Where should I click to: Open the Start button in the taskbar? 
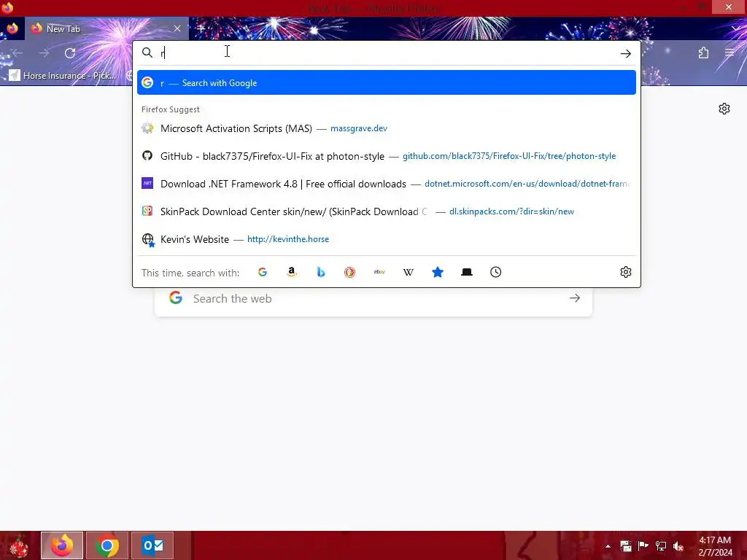point(19,545)
